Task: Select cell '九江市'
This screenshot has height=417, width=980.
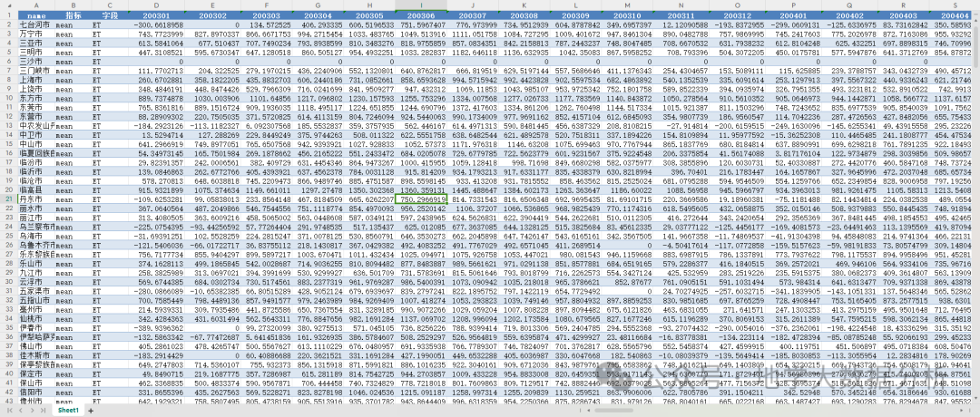Action: tap(35, 271)
